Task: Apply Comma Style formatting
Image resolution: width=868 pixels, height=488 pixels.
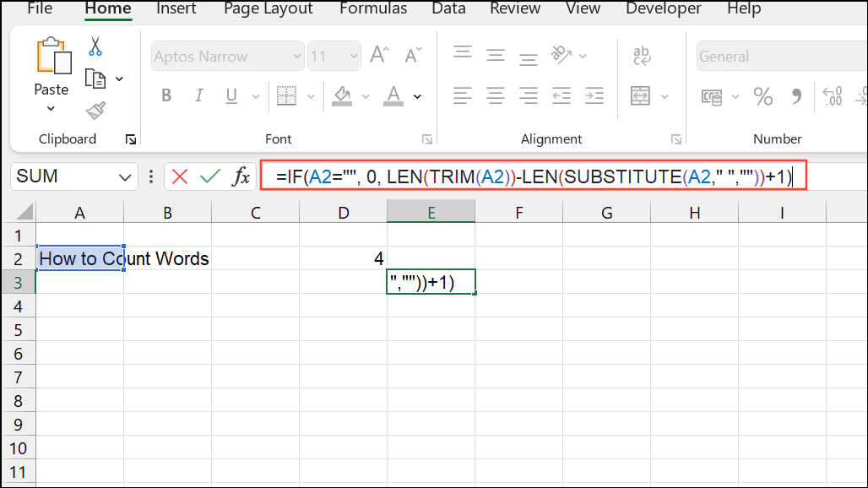Action: coord(795,95)
